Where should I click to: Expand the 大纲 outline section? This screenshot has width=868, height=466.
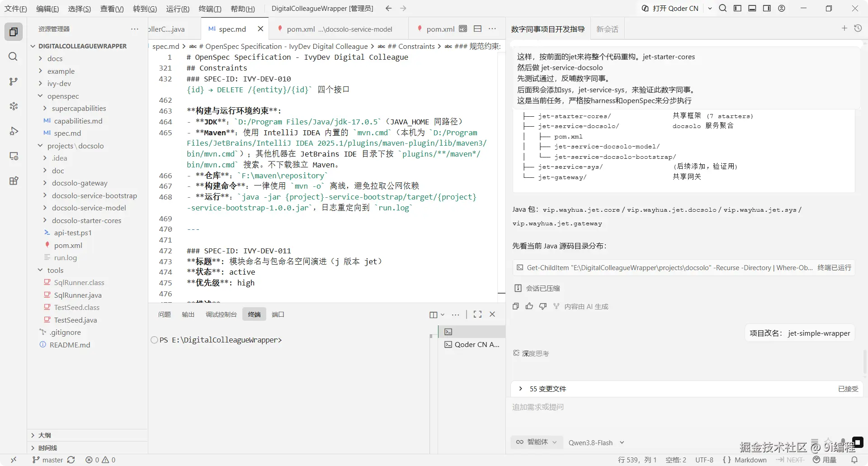(44, 435)
